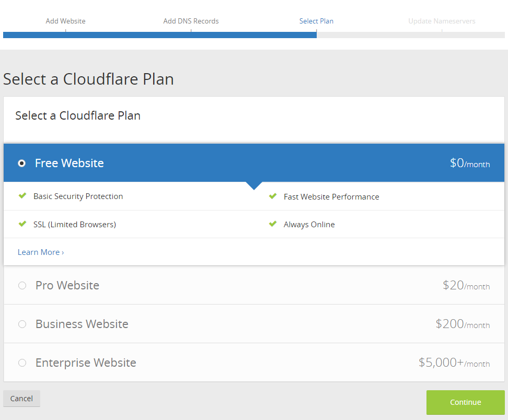Click the $20/month price label

pos(466,285)
